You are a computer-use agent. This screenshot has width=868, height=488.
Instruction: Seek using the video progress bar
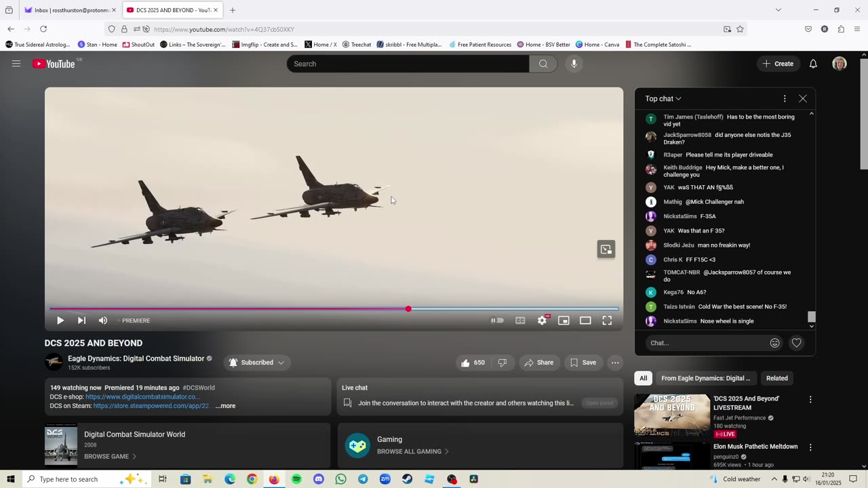334,309
